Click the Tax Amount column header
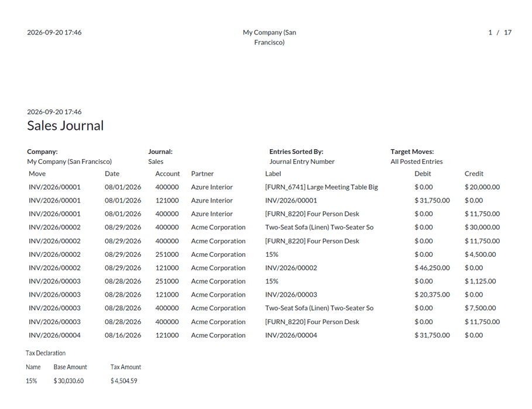This screenshot has width=532, height=409. point(125,367)
